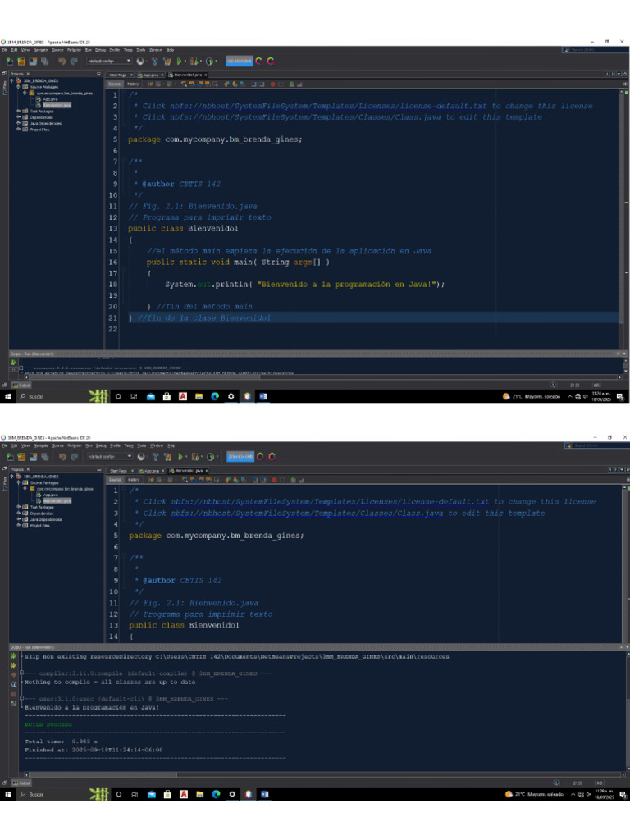Launch Microsoft Edge from the top taskbar
The height and width of the screenshot is (840, 630).
point(215,396)
